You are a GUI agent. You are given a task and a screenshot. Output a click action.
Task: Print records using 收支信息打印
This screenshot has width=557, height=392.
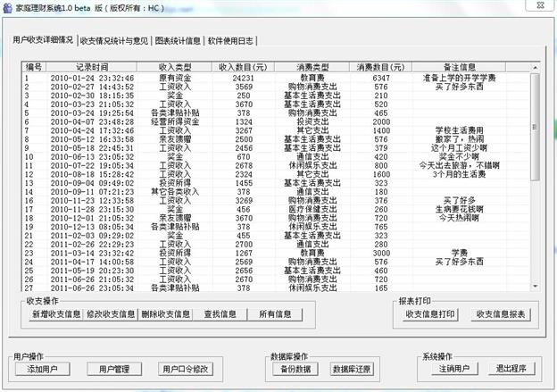(x=430, y=314)
